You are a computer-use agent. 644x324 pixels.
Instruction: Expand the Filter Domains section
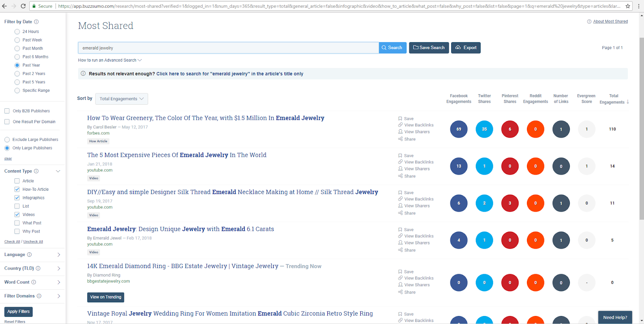59,296
